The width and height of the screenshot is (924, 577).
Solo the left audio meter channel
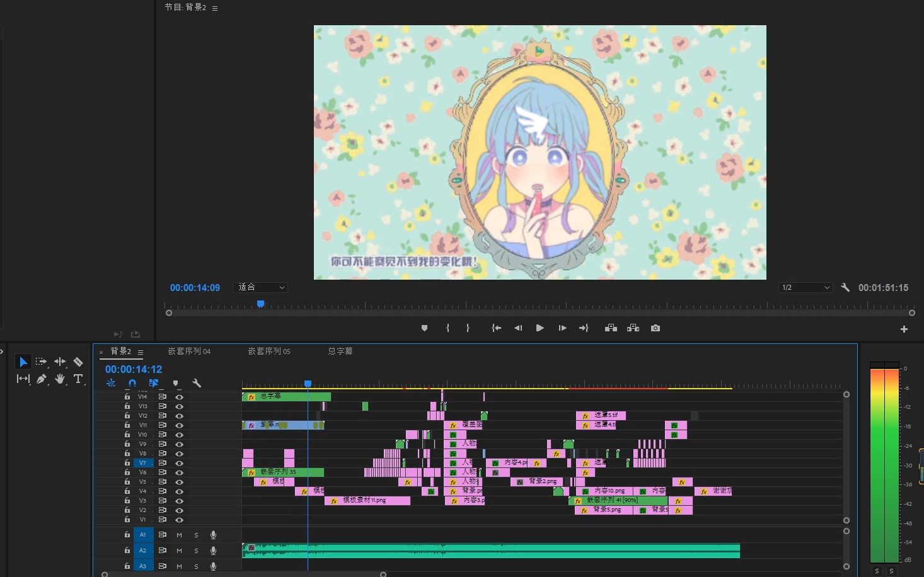click(877, 571)
